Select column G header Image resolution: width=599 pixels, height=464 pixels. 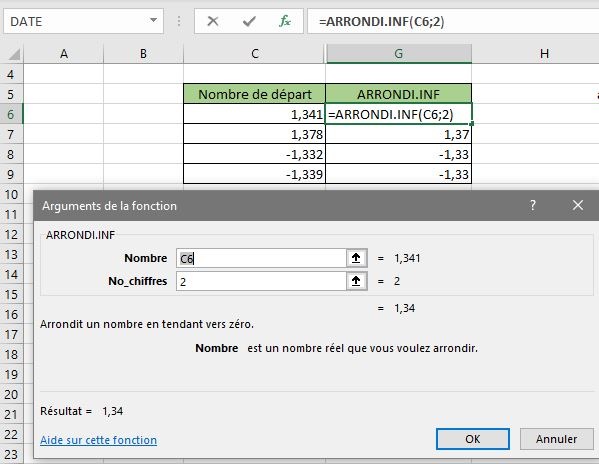(398, 54)
